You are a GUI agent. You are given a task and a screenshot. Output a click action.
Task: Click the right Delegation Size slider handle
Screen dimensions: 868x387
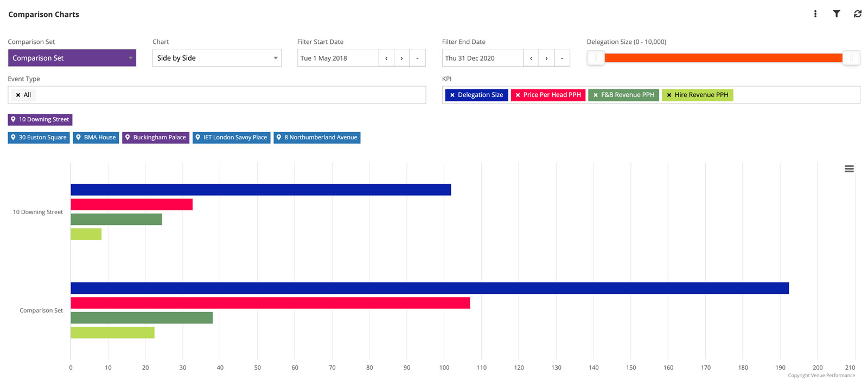tap(851, 58)
